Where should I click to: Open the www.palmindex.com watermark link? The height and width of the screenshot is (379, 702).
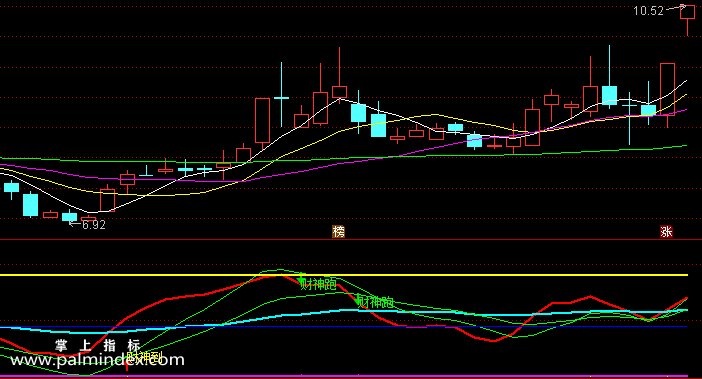(x=97, y=360)
